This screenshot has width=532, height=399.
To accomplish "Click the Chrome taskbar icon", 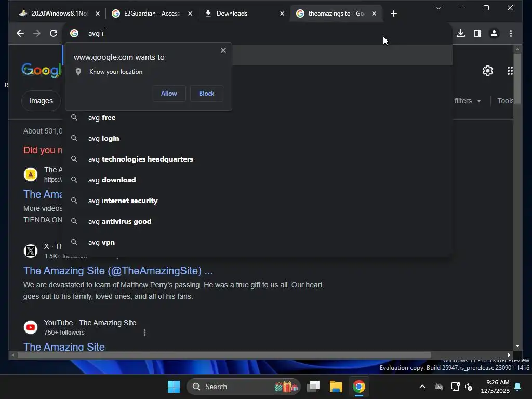I will tap(358, 387).
